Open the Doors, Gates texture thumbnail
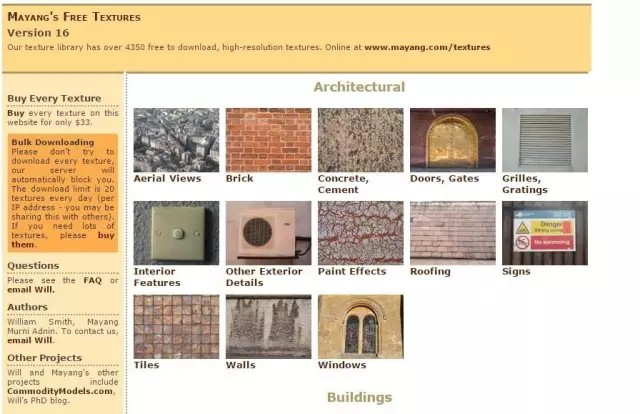Image resolution: width=640 pixels, height=414 pixels. tap(453, 140)
